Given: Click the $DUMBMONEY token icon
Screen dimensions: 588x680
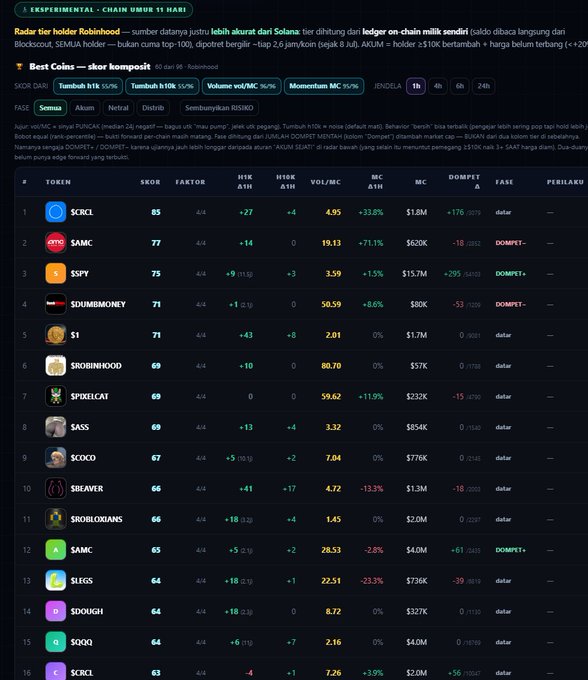Looking at the screenshot, I should click(56, 304).
